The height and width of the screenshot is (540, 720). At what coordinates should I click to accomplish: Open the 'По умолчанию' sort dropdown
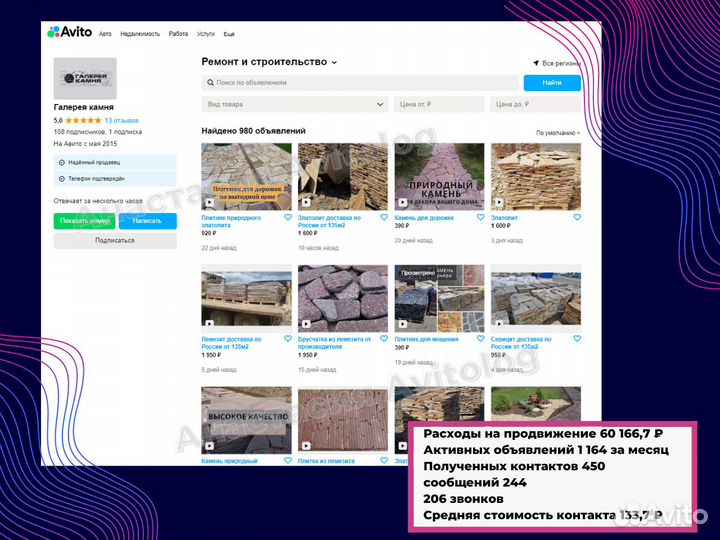(x=558, y=132)
